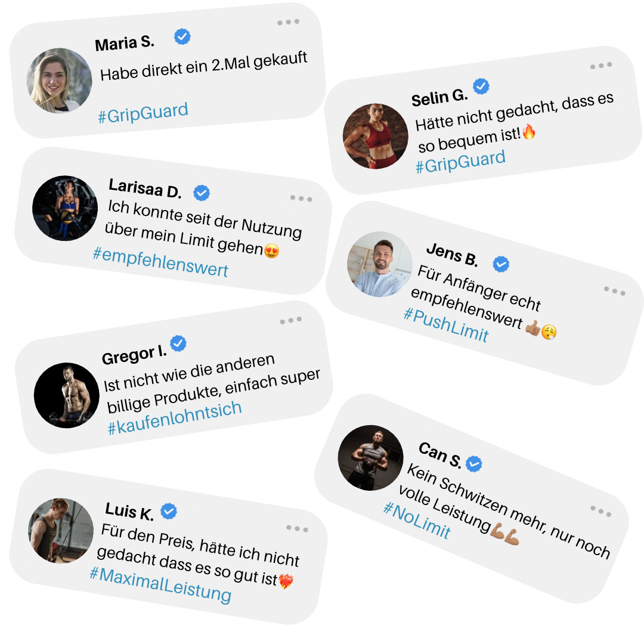The image size is (644, 644).
Task: Open the #GripGuard hashtag in Maria's post
Action: pyautogui.click(x=143, y=113)
